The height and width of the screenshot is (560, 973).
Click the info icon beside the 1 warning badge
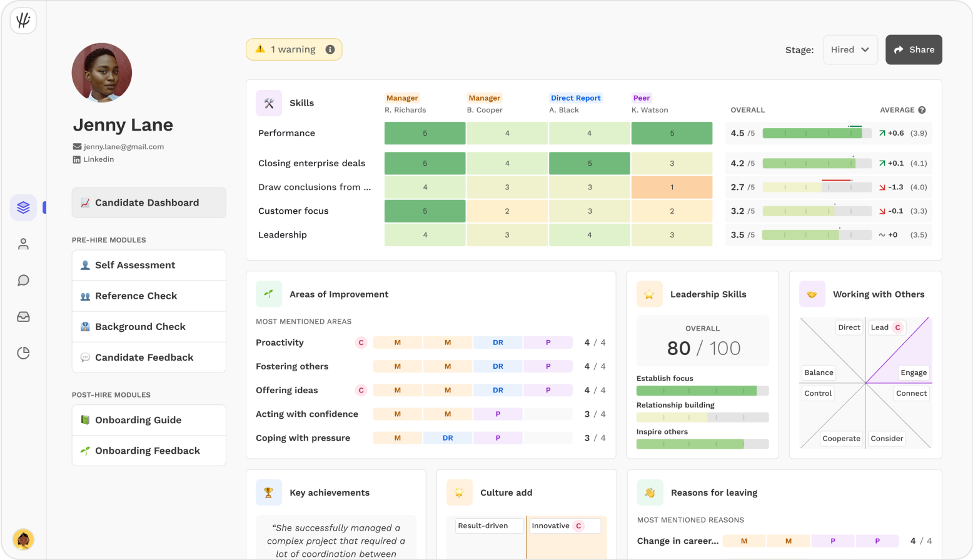(x=331, y=49)
